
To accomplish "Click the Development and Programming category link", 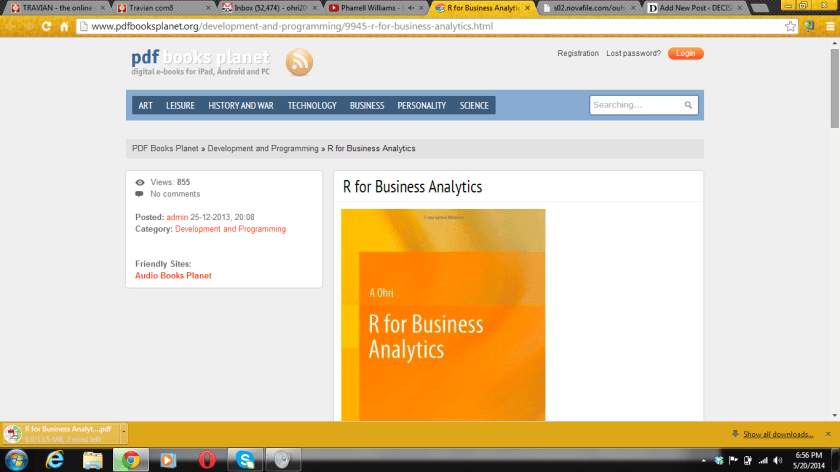I will [x=230, y=229].
